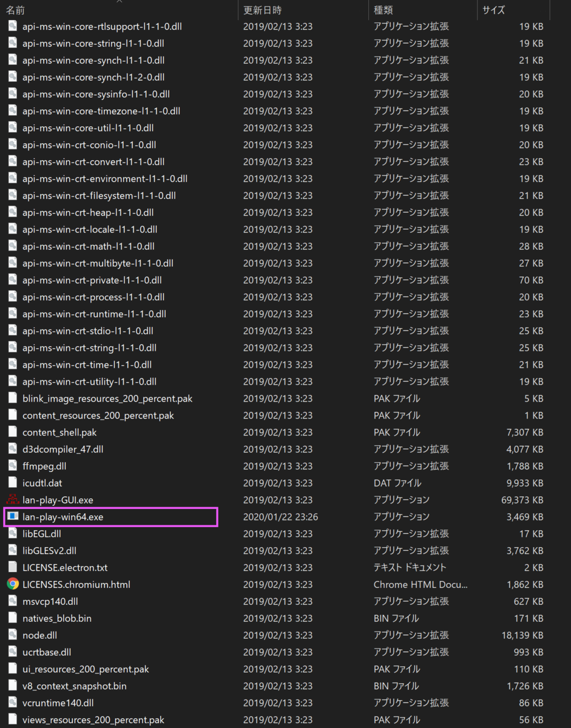Select the file ucrtbase.dll
This screenshot has width=571, height=728.
(47, 652)
